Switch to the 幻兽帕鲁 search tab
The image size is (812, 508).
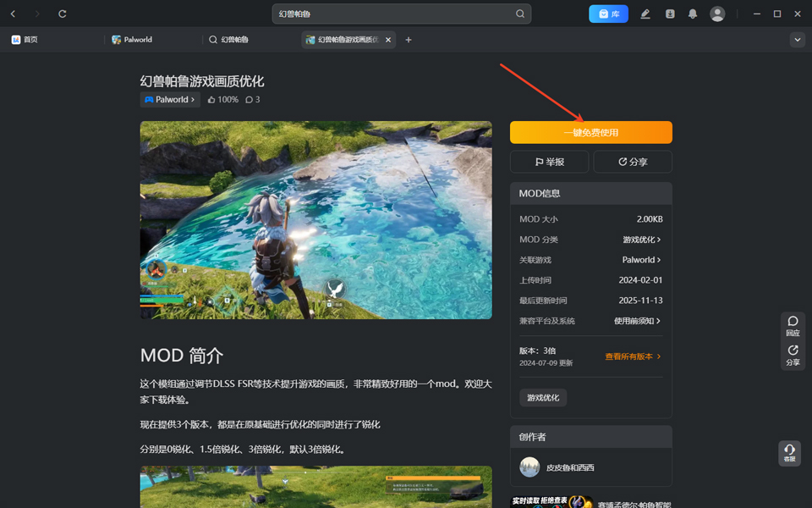[x=229, y=40]
